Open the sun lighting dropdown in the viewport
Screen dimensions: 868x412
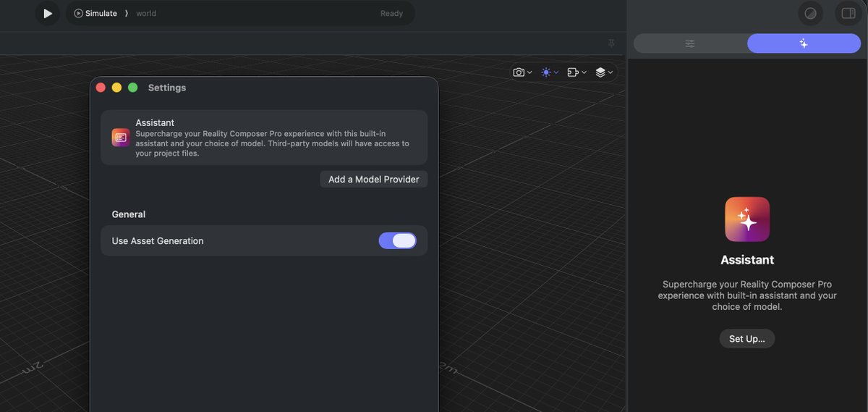[x=549, y=72]
